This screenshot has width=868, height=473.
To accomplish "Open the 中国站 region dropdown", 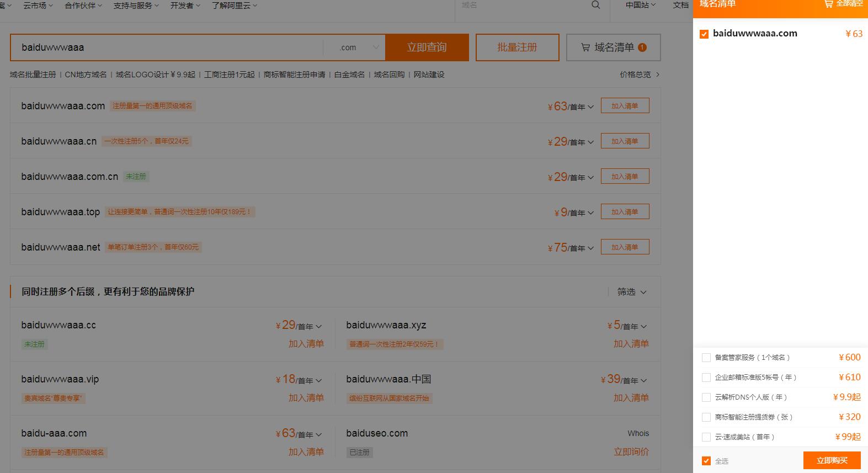I will pos(640,5).
